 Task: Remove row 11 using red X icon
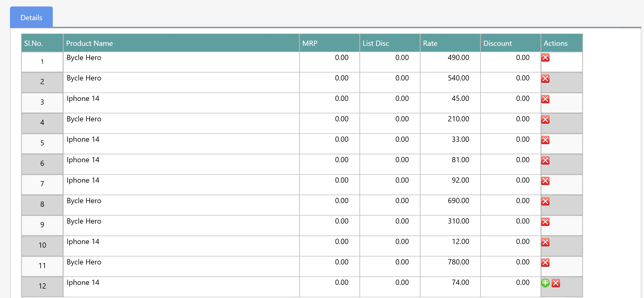(545, 262)
